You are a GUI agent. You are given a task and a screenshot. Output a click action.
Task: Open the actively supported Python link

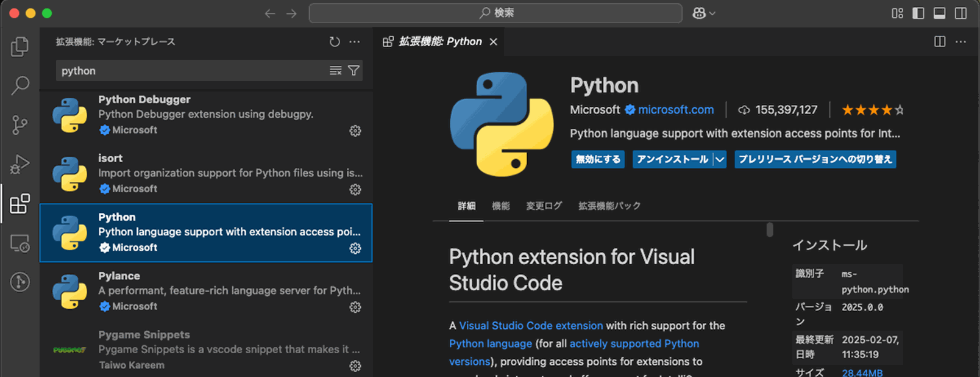point(634,343)
